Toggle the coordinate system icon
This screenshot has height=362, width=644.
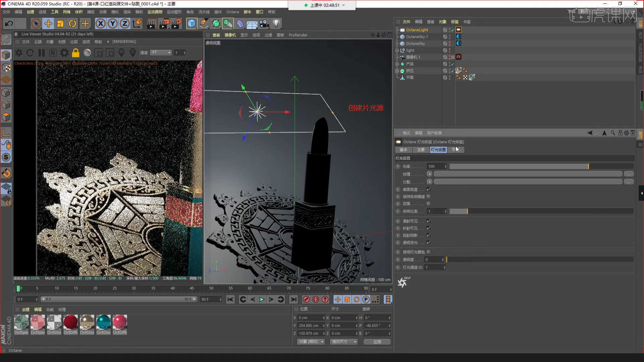pos(137,23)
